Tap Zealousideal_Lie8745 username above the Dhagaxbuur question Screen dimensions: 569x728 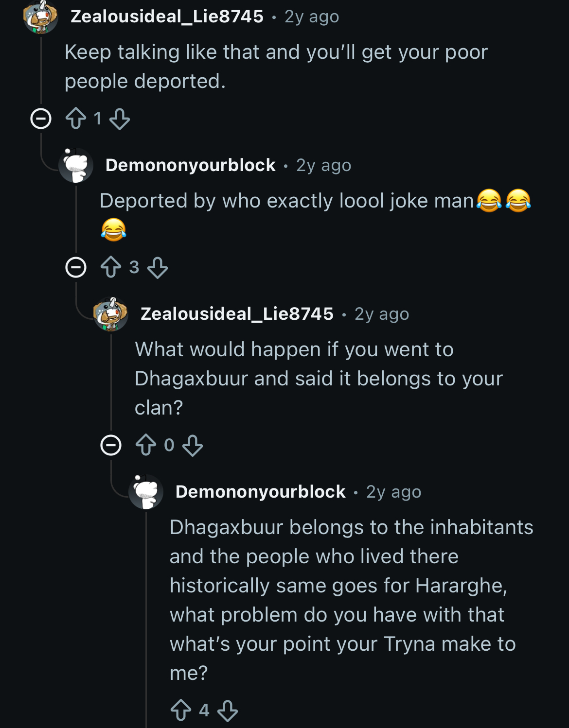(237, 314)
